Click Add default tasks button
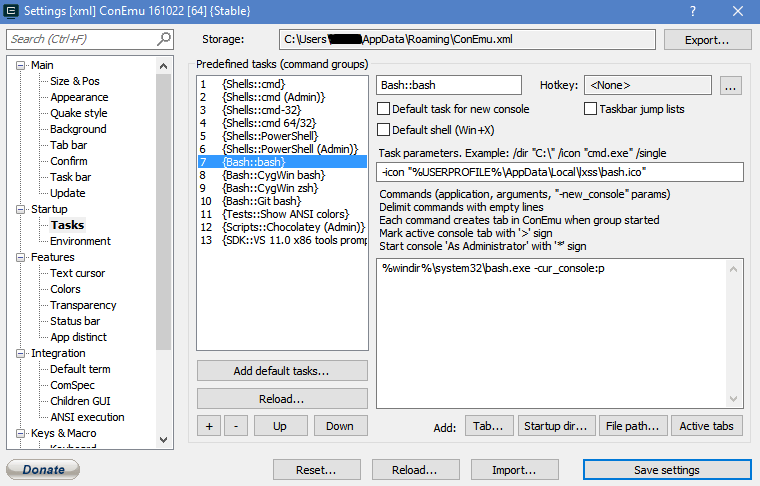Image resolution: width=760 pixels, height=486 pixels. pyautogui.click(x=282, y=371)
